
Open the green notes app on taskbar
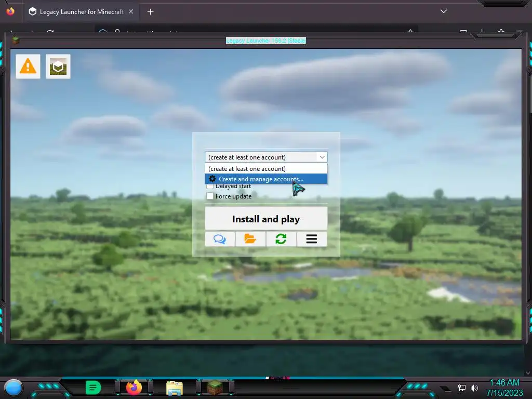pos(93,388)
